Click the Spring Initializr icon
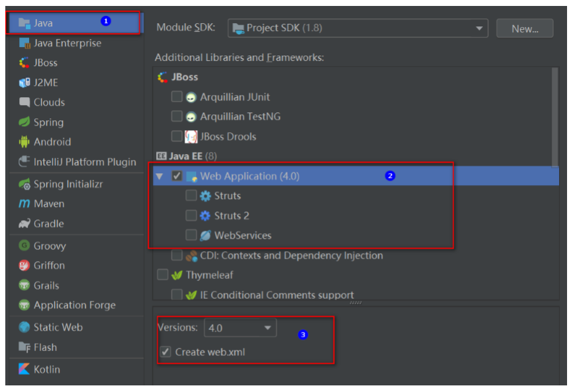 (24, 184)
